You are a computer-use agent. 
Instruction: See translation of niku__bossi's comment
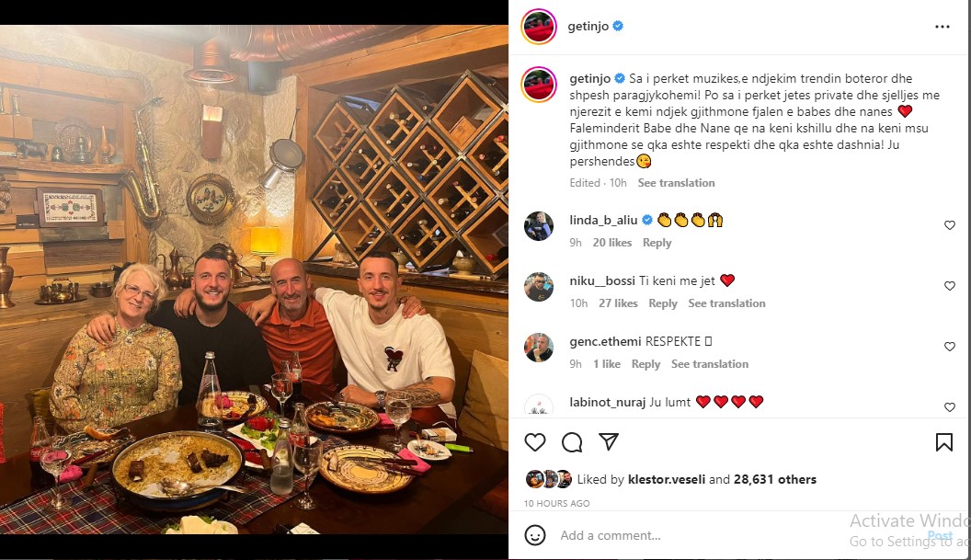(726, 303)
